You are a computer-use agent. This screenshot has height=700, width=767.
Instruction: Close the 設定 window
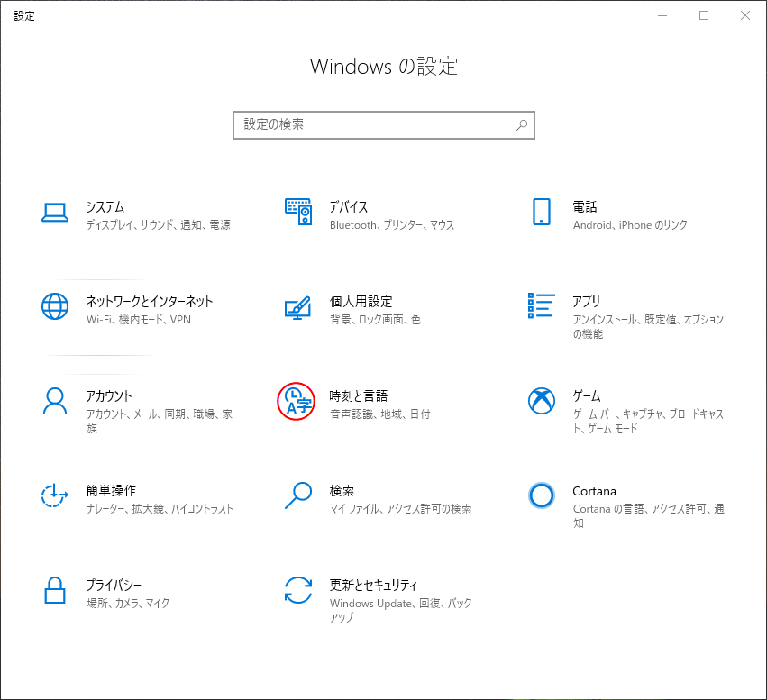click(x=745, y=15)
